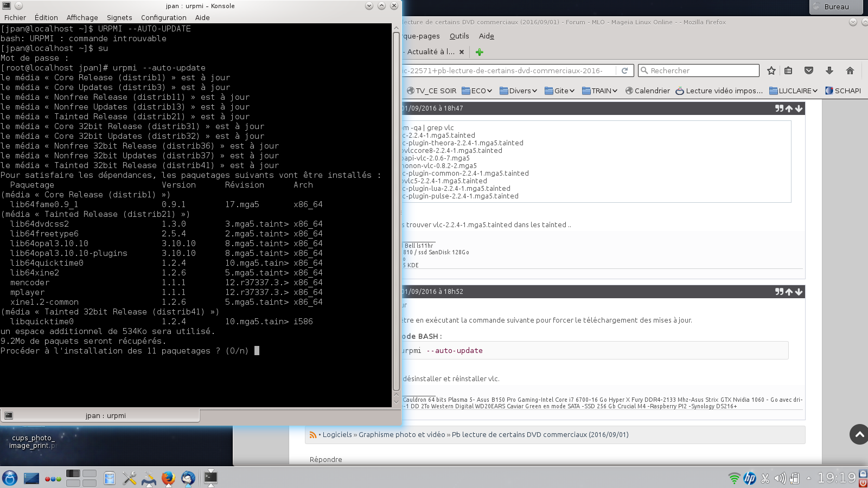This screenshot has height=488, width=868.
Task: Click the terminal icon on the Konsole tab
Action: click(x=9, y=415)
